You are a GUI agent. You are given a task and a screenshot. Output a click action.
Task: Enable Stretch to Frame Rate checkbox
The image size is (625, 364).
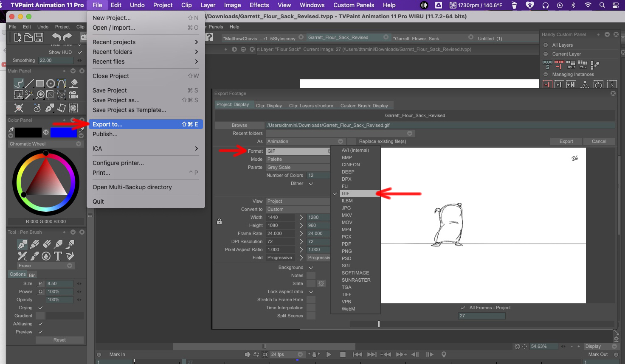click(x=311, y=300)
